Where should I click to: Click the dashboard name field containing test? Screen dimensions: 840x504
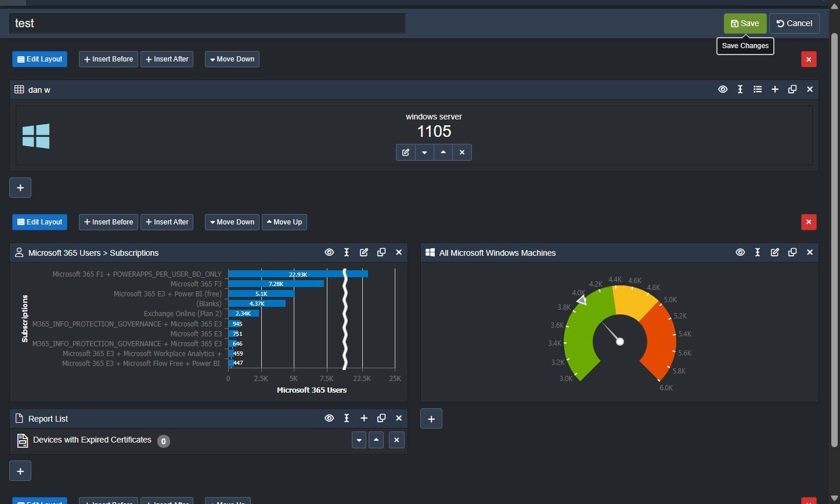pyautogui.click(x=207, y=23)
